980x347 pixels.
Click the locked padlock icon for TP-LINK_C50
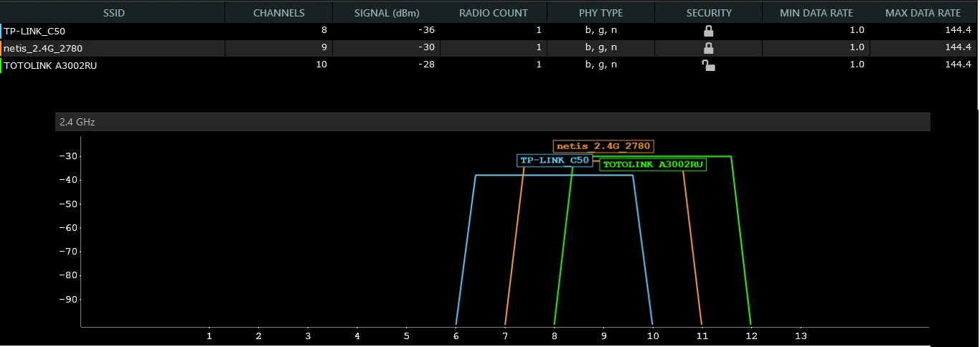coord(708,31)
